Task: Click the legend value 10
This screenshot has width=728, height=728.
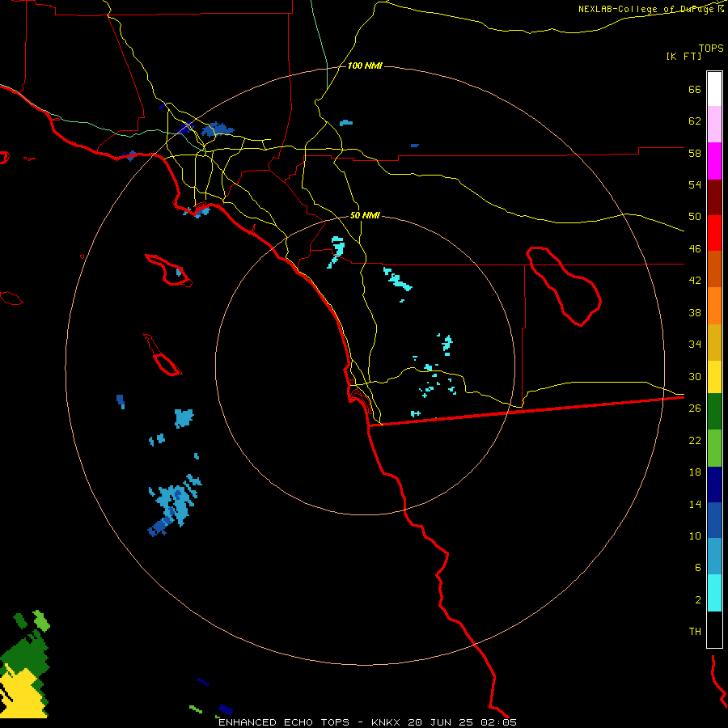Action: point(695,535)
